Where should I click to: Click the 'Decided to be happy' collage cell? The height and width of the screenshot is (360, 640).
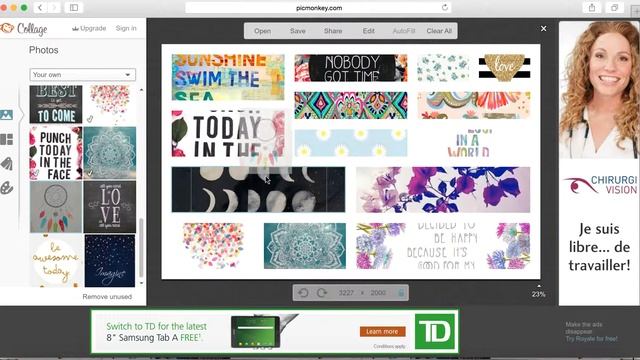point(443,246)
